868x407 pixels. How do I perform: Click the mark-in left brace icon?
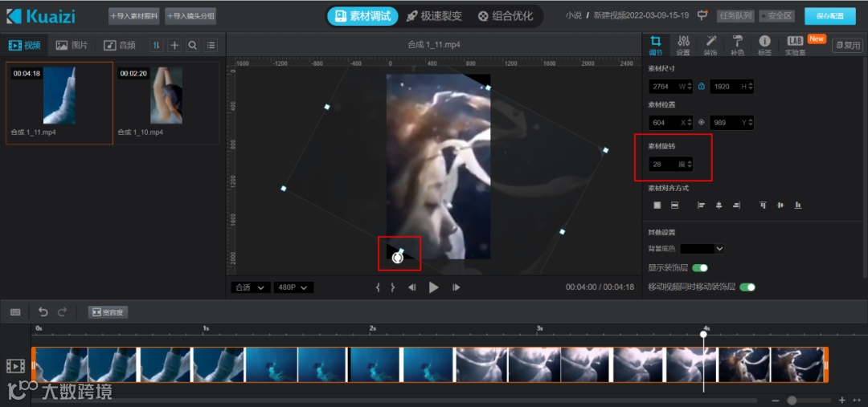point(378,287)
